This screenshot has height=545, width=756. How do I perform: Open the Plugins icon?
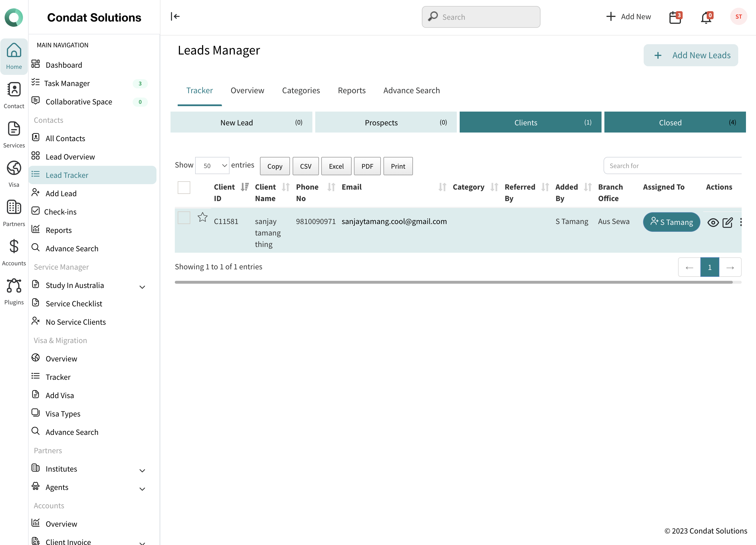14,291
